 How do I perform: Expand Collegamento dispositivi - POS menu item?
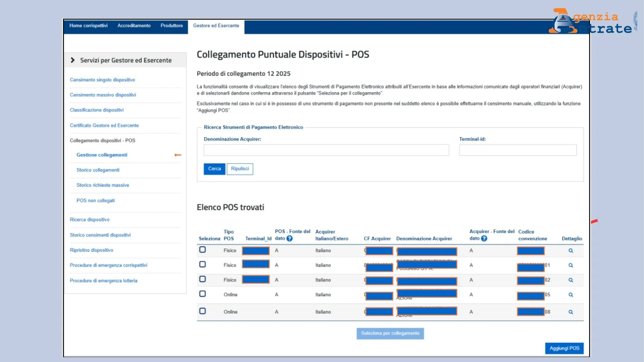[x=102, y=140]
